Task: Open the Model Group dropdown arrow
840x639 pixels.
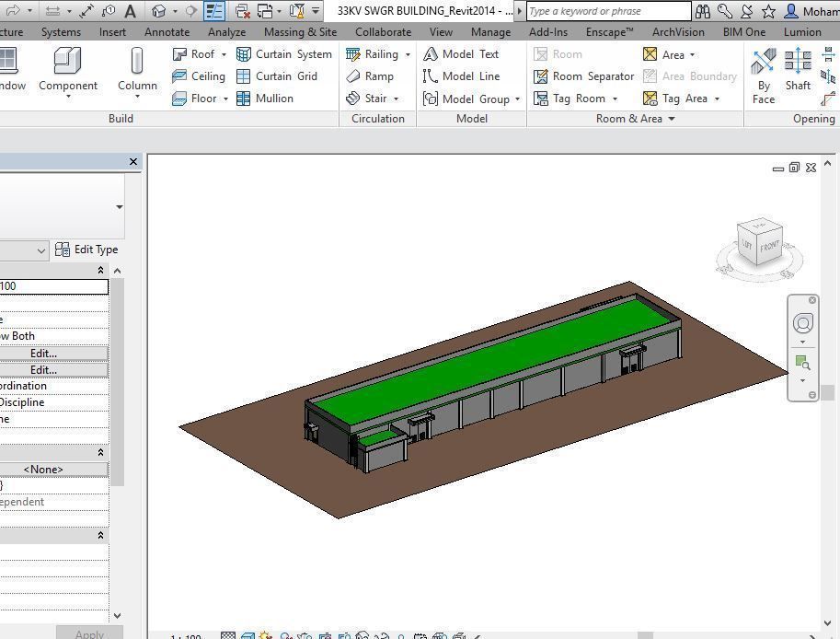Action: coord(517,99)
